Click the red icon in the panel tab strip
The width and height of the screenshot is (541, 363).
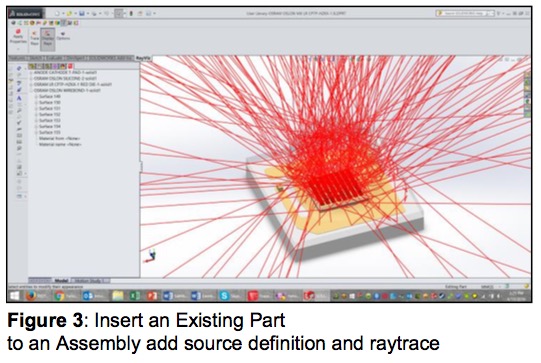click(x=70, y=66)
